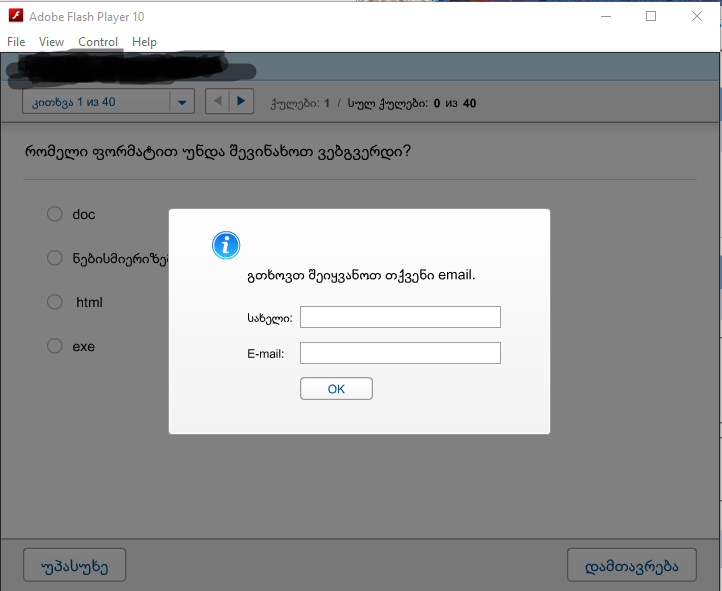Select the ნებისმიერი answer radio button

(x=55, y=258)
